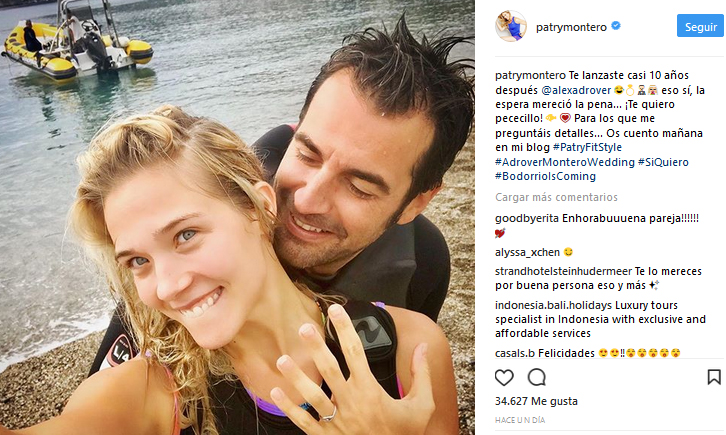Screen dimensions: 726x435
Task: Open commenter goodbyerita's profile
Action: (x=527, y=218)
